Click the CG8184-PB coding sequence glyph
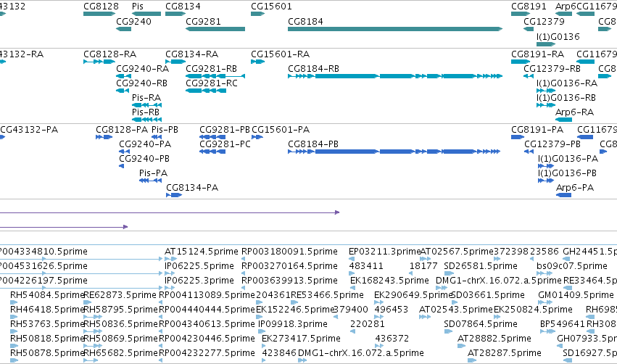 point(394,152)
